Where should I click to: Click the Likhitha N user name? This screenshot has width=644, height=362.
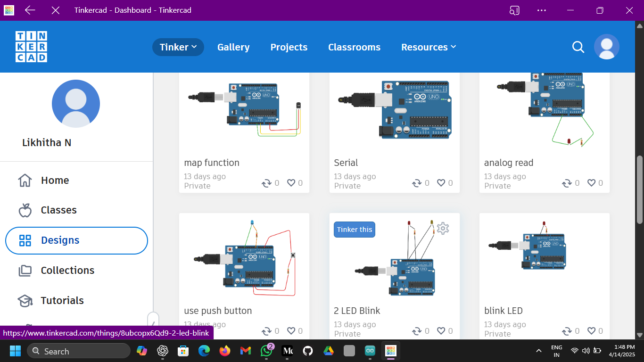(x=47, y=142)
